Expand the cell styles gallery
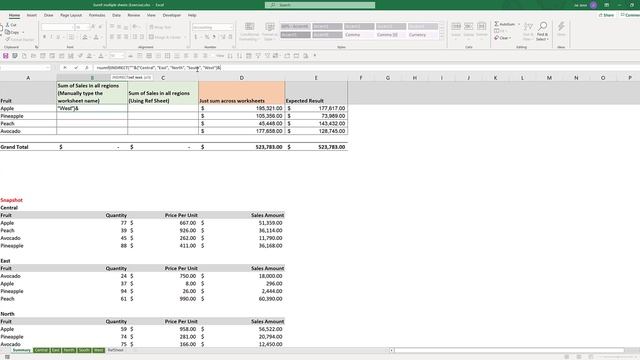The image size is (640, 360). 442,37
